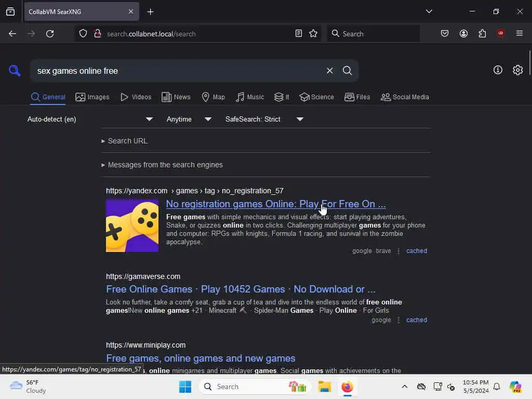Image resolution: width=532 pixels, height=399 pixels.
Task: Open the Pocket save icon
Action: pos(445,33)
